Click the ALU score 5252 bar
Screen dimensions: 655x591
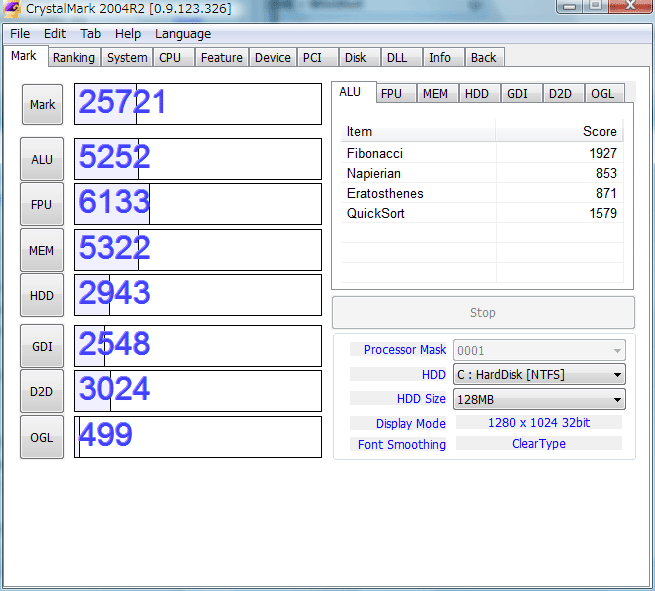[198, 159]
